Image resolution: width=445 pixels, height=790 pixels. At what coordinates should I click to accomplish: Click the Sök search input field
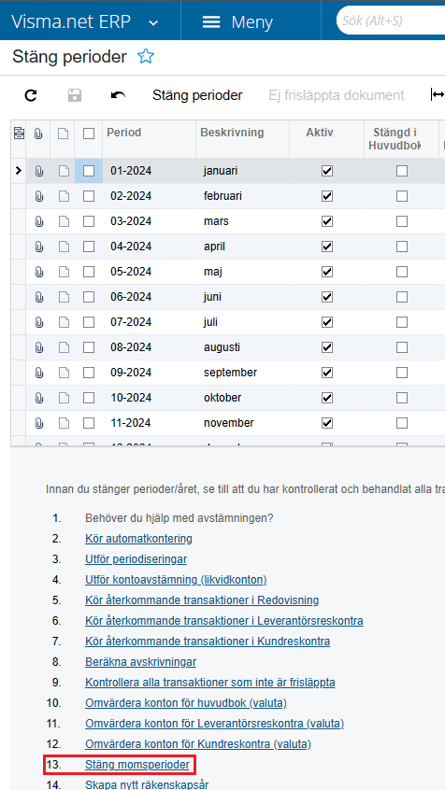point(391,21)
